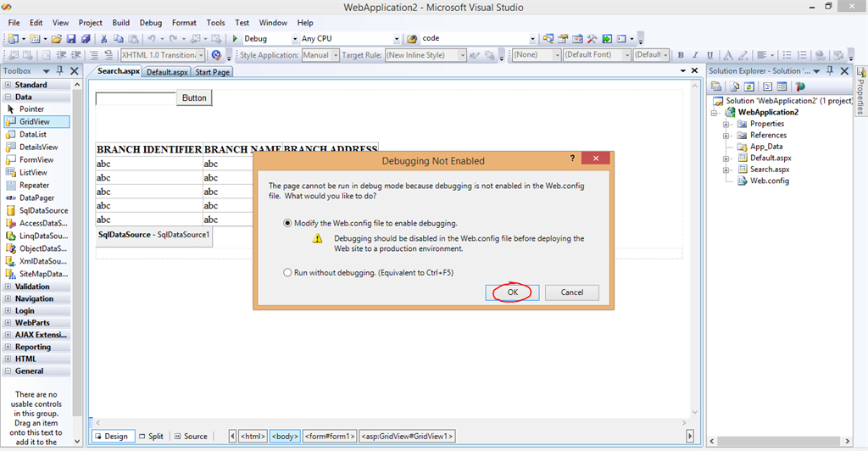Open the XHTML 1.0 Transitional dropdown

point(201,55)
